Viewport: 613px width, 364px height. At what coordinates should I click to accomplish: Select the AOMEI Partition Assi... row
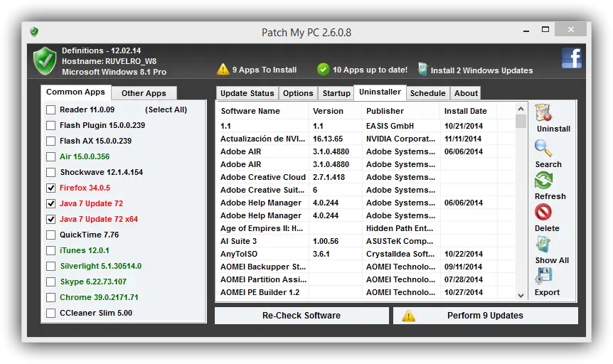coord(366,279)
